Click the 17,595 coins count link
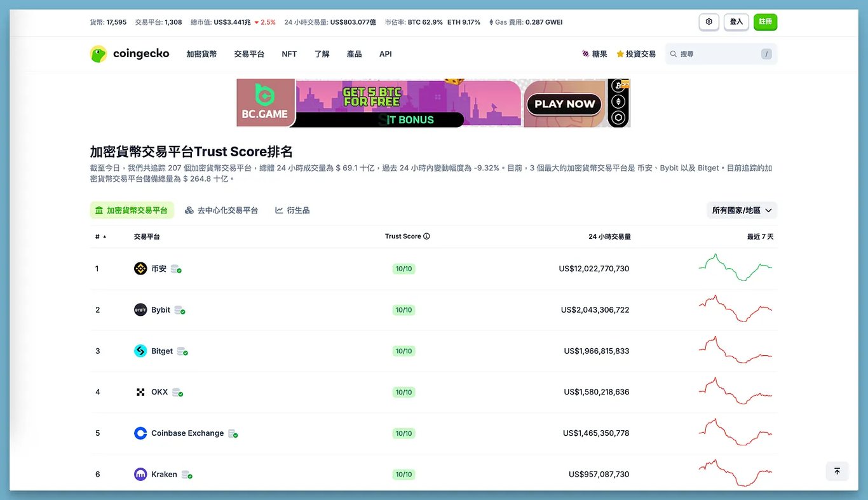Image resolution: width=868 pixels, height=500 pixels. pyautogui.click(x=117, y=22)
